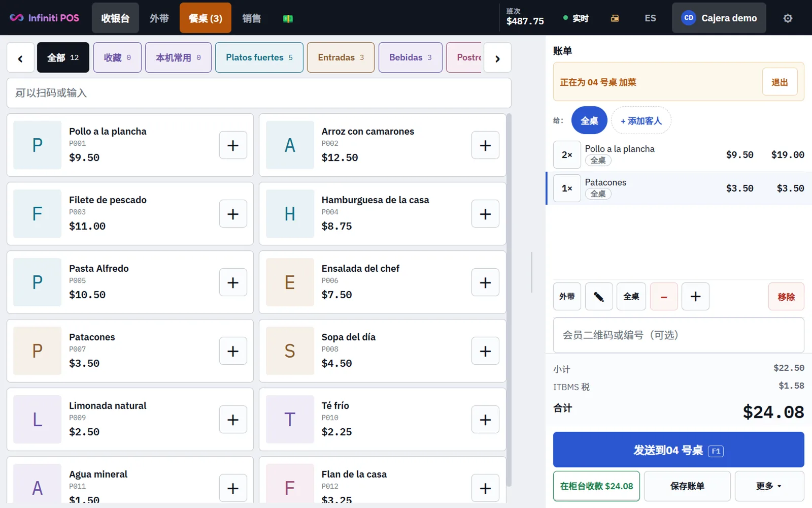
Task: Add Limonada natural with plus
Action: [x=233, y=420]
